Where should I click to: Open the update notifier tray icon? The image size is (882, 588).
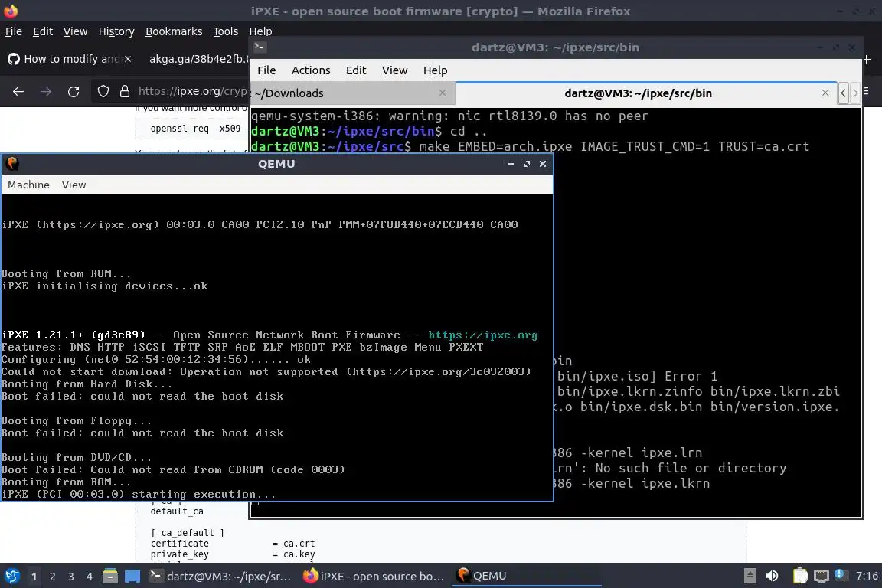(840, 574)
